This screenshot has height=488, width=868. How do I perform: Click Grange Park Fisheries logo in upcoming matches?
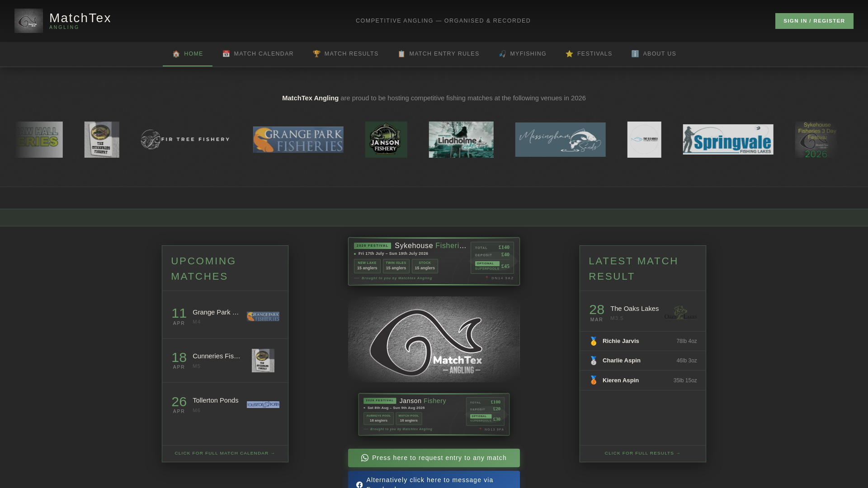pos(263,317)
